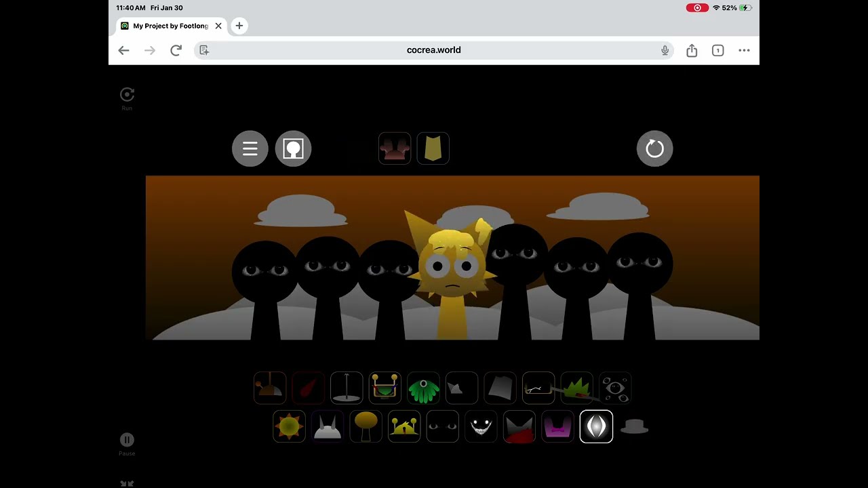
Task: Select the My Project by Footlong tab
Action: 171,26
